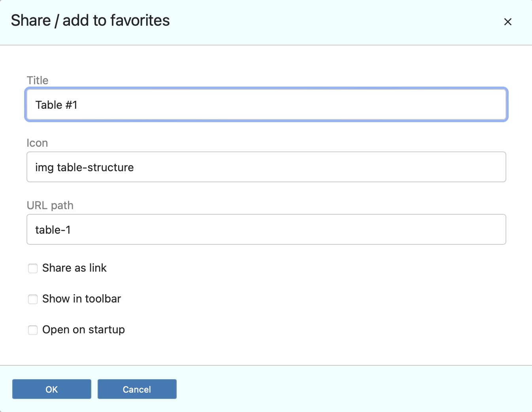
Task: Close the Share / add to favorites dialog
Action: tap(508, 22)
